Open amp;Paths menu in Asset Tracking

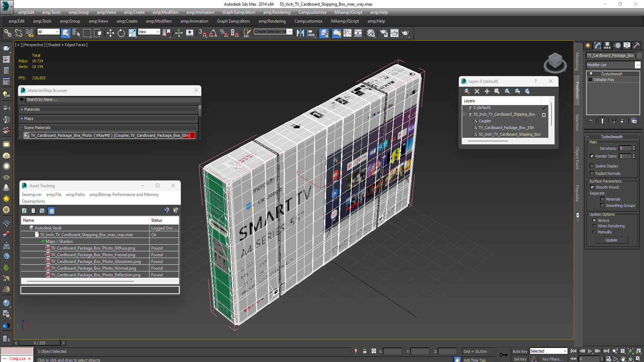(75, 194)
